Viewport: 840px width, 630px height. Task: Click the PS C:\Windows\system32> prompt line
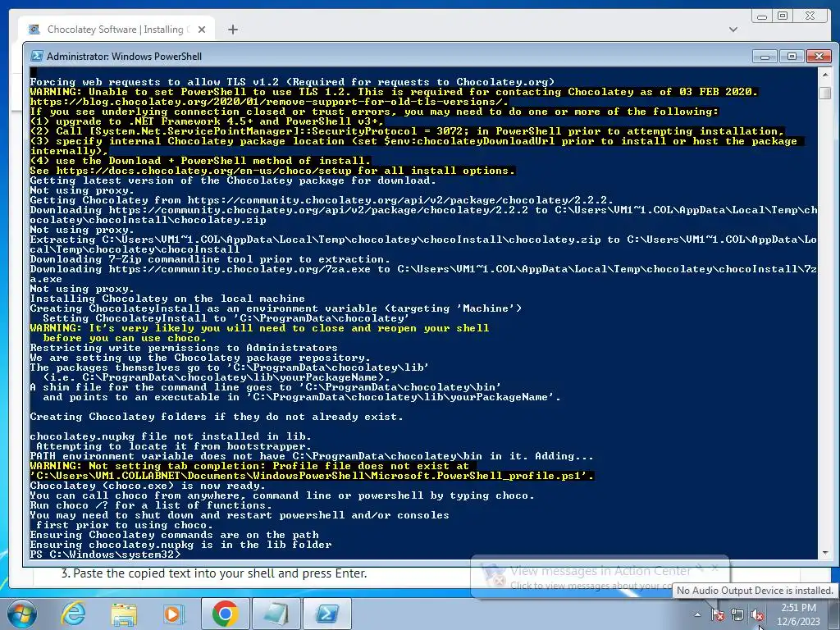[105, 555]
